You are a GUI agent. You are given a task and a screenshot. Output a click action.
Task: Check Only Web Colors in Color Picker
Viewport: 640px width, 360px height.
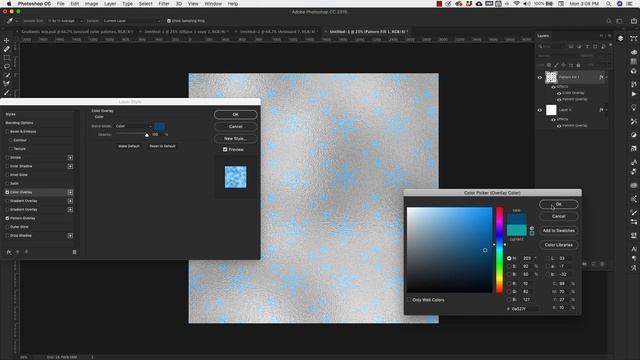coord(409,300)
